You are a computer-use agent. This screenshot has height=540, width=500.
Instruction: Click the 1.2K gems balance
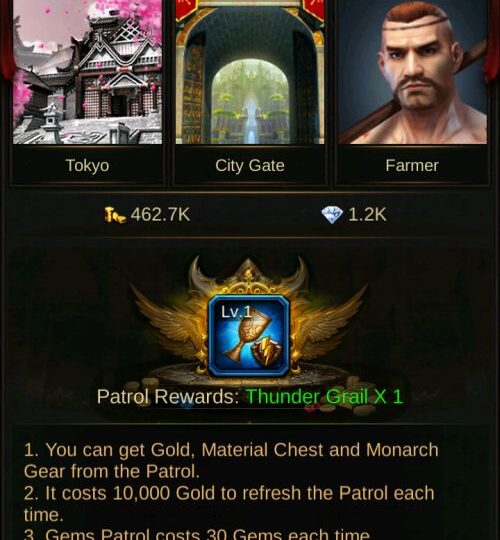[367, 215]
